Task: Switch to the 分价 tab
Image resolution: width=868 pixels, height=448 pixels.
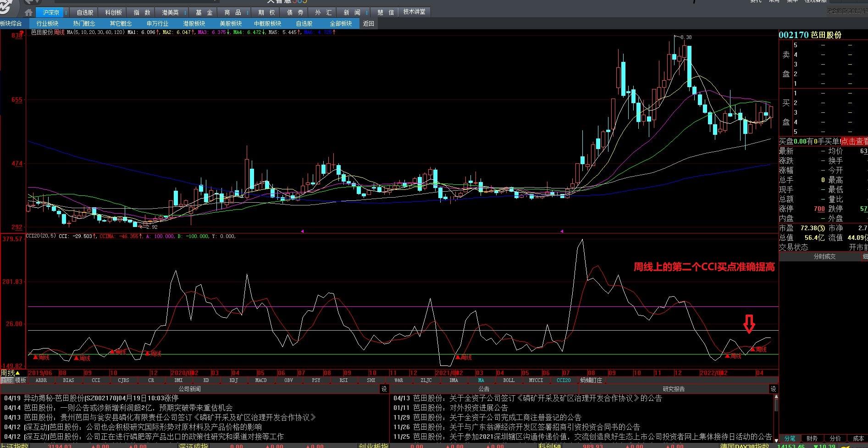Action: pos(835,438)
